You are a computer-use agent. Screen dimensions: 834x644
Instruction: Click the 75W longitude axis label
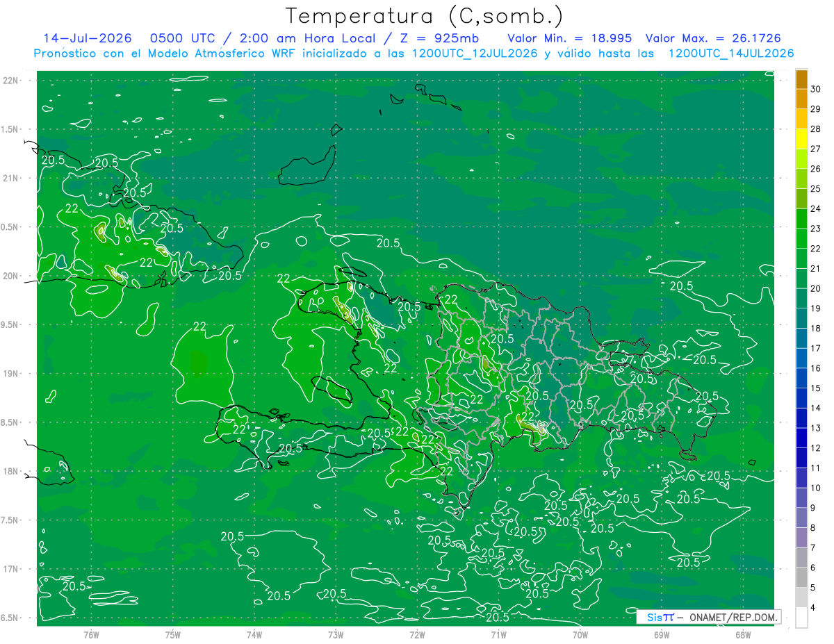pos(173,634)
